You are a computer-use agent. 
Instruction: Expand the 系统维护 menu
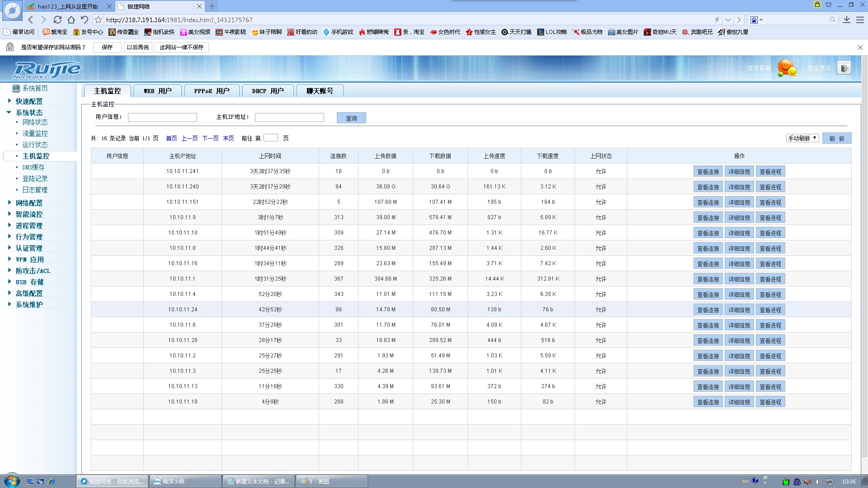point(29,305)
